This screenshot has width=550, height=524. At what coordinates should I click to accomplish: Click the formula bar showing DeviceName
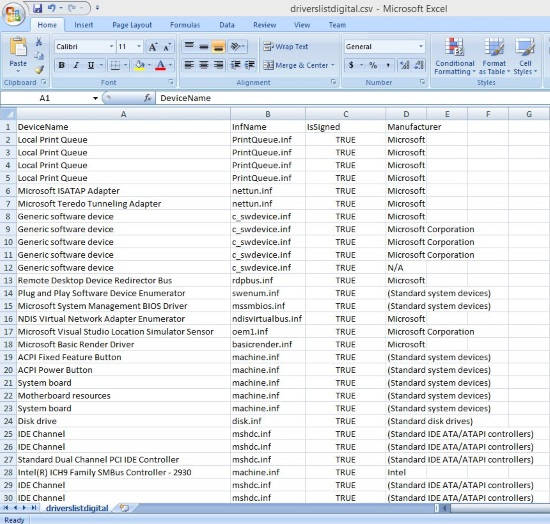coord(353,98)
